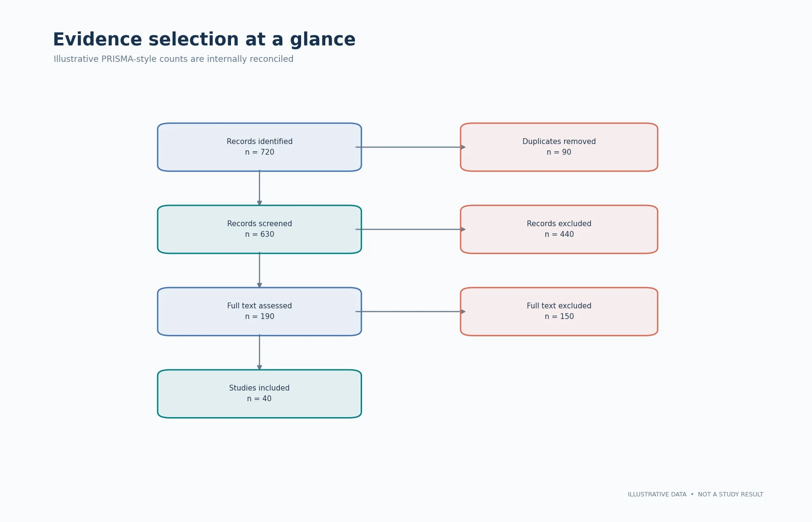This screenshot has height=522, width=812.
Task: Click the n = 40 count in Studies included
Action: [x=260, y=399]
